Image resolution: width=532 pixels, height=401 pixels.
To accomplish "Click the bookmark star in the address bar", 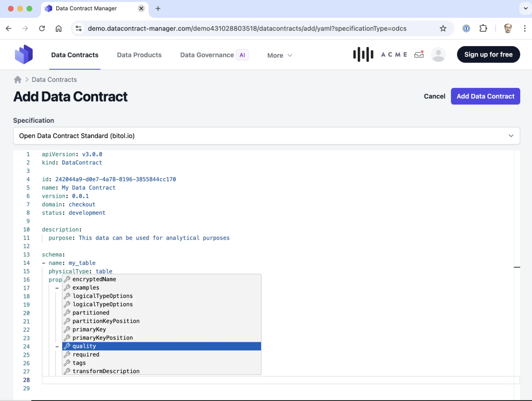I will pyautogui.click(x=443, y=28).
